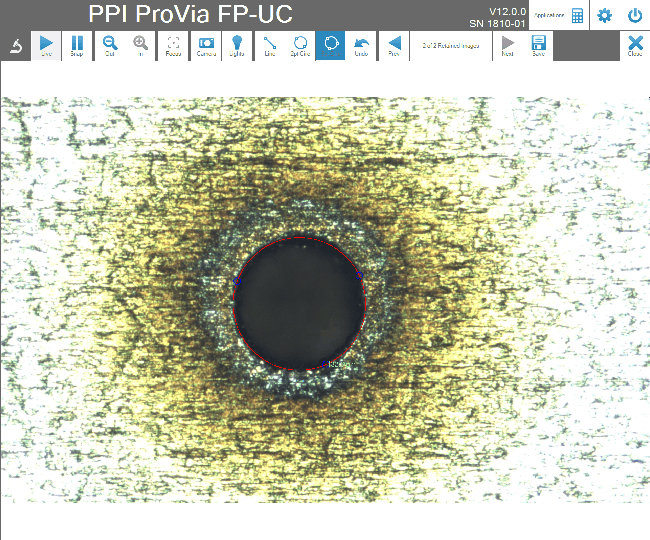Select the Line measurement tool
This screenshot has width=650, height=540.
point(269,46)
